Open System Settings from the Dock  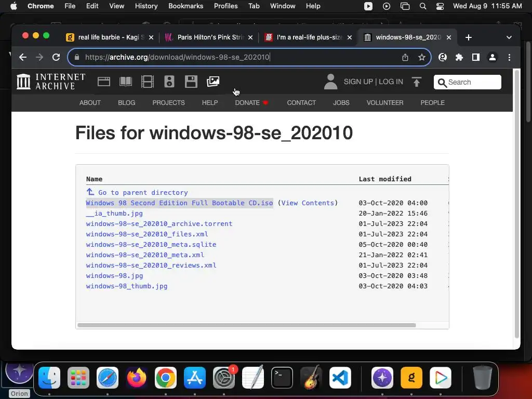point(224,378)
